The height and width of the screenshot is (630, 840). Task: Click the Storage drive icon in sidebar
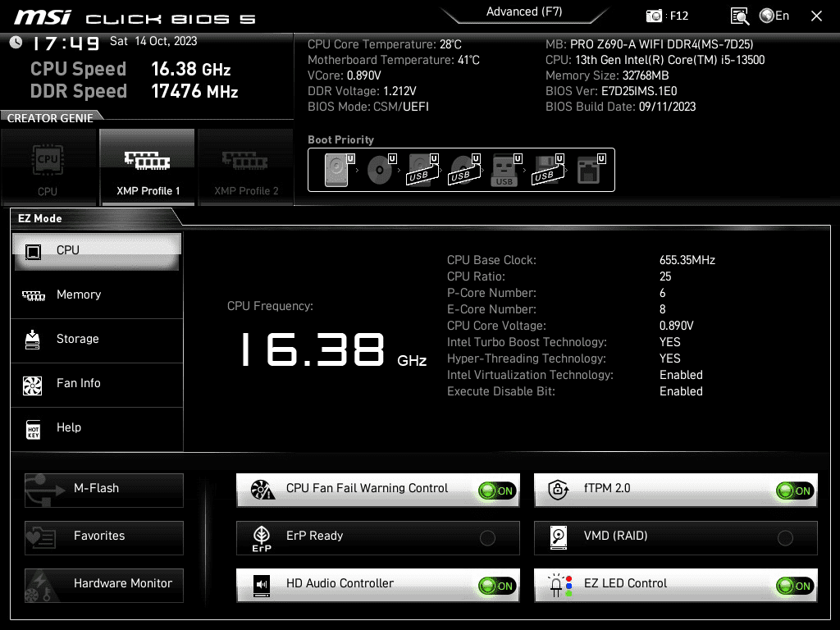coord(33,339)
